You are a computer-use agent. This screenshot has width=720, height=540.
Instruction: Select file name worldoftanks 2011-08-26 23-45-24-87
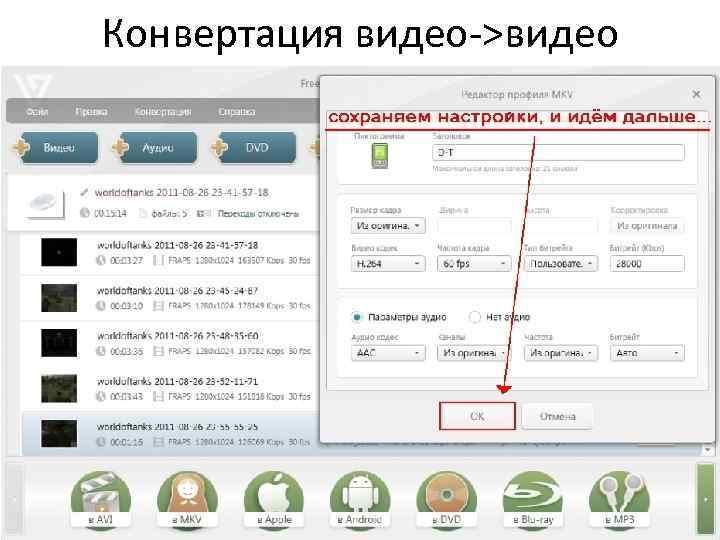[177, 291]
